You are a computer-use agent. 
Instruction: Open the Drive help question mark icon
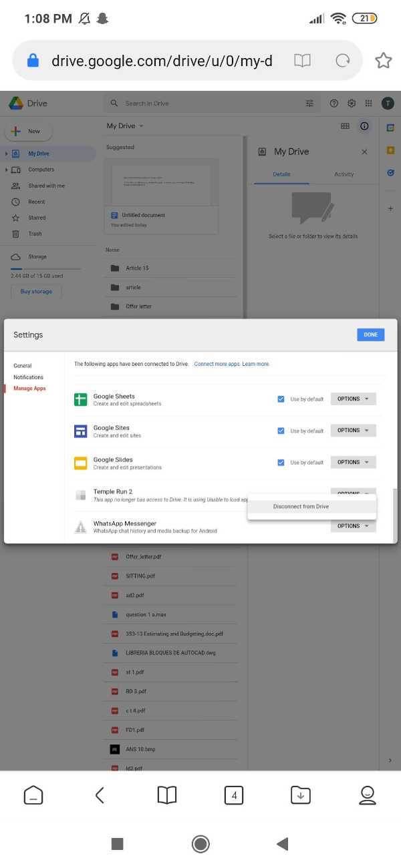(x=333, y=103)
